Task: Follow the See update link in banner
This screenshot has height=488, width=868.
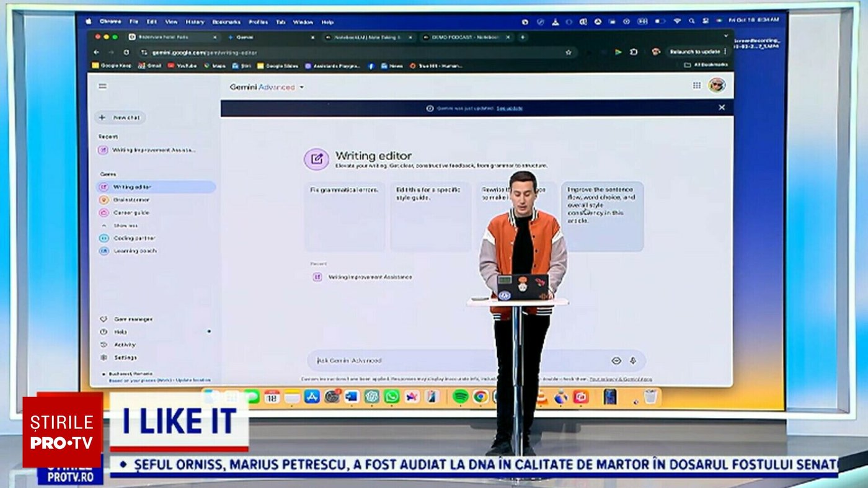Action: 510,108
